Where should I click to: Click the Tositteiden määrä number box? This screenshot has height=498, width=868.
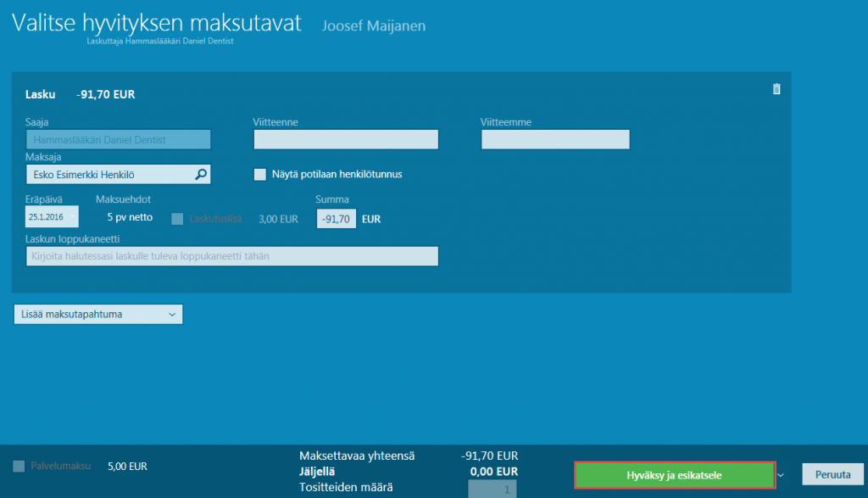point(492,488)
